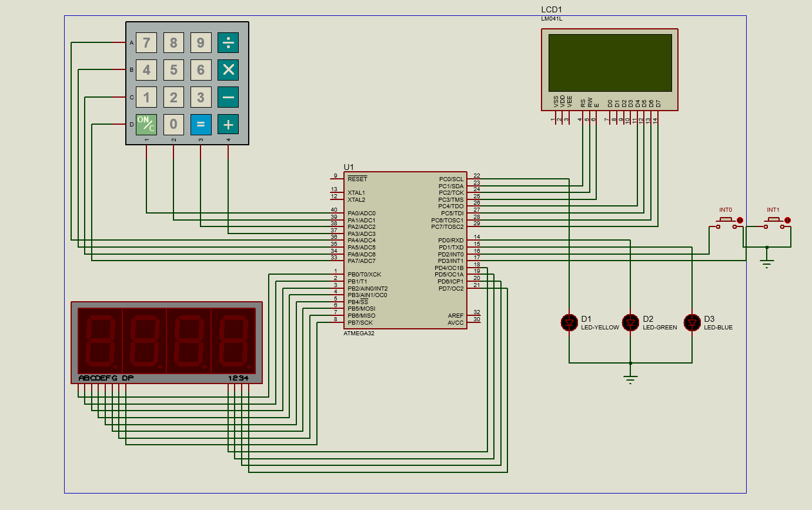Select the AVCC pin label
Image resolution: width=812 pixels, height=510 pixels.
click(x=456, y=322)
